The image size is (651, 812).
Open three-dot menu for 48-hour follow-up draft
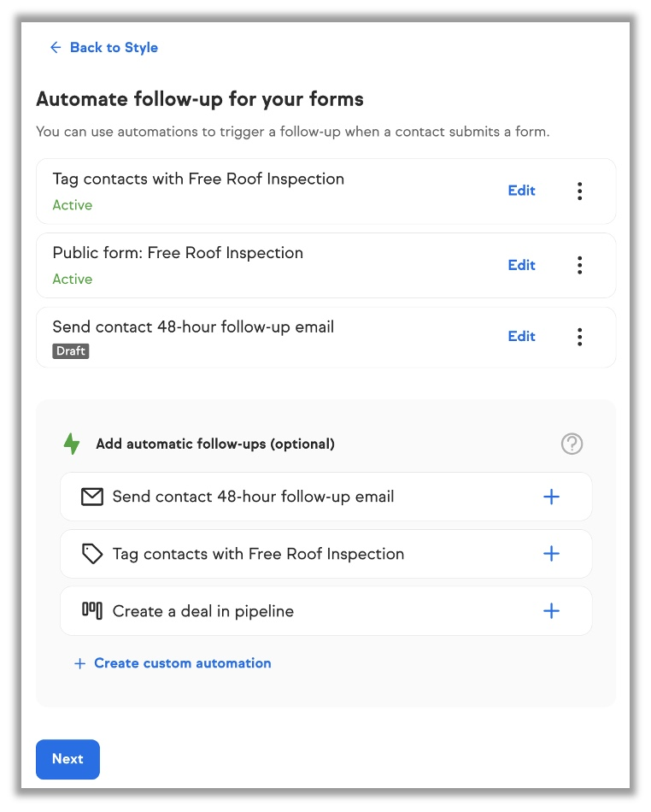coord(579,337)
